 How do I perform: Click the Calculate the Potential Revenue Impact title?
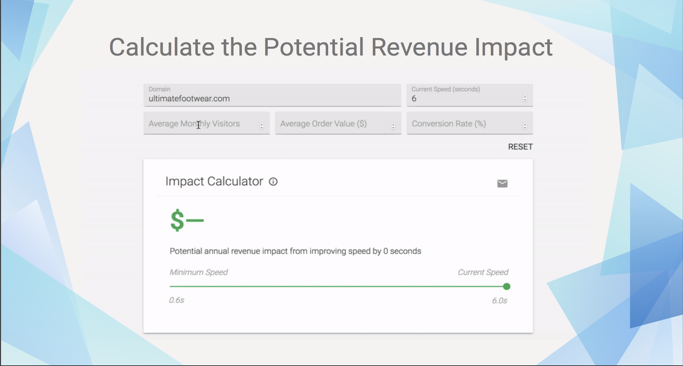(331, 47)
